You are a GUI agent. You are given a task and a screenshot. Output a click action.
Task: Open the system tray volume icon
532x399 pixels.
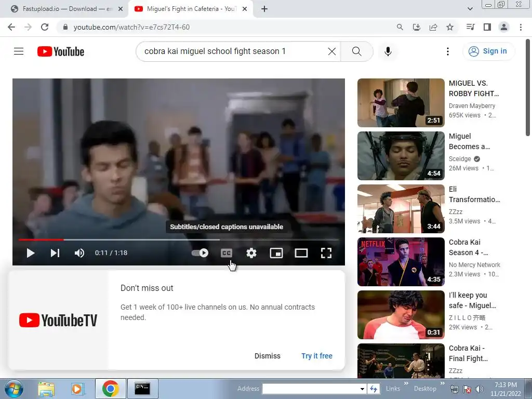pos(480,389)
